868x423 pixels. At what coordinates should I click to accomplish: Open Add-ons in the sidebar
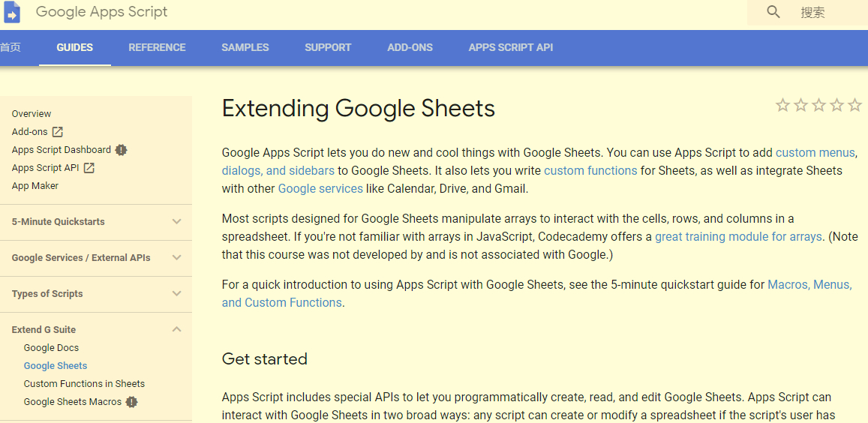[29, 132]
